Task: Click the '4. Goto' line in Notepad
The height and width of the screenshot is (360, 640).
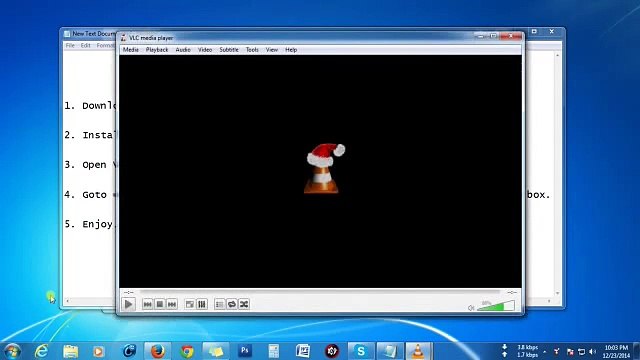Action: 90,195
